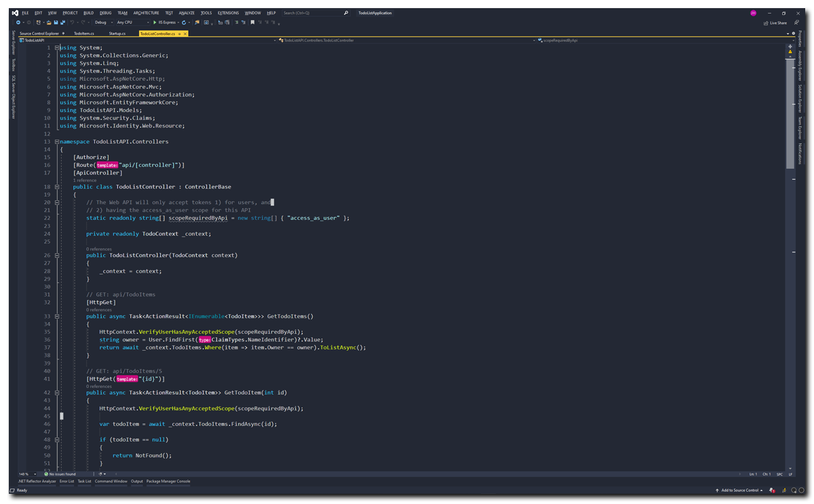The height and width of the screenshot is (504, 814).
Task: Open the Any CPU platform dropdown
Action: click(131, 22)
